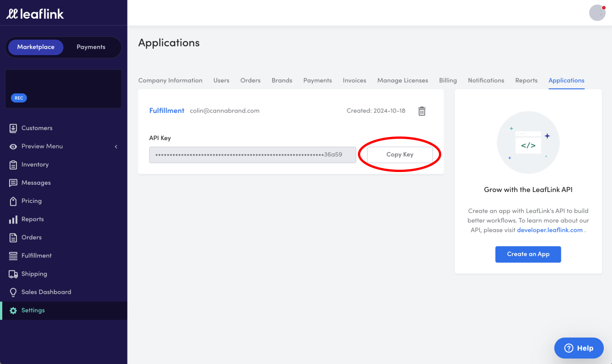This screenshot has width=612, height=364.
Task: Open the Invoices tab
Action: click(355, 81)
